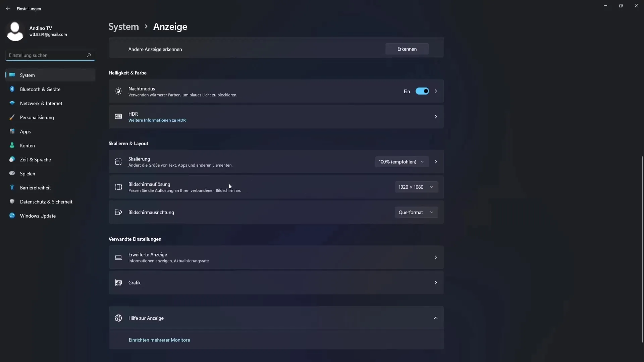Open Apps settings in sidebar
Image resolution: width=644 pixels, height=362 pixels.
(x=25, y=131)
